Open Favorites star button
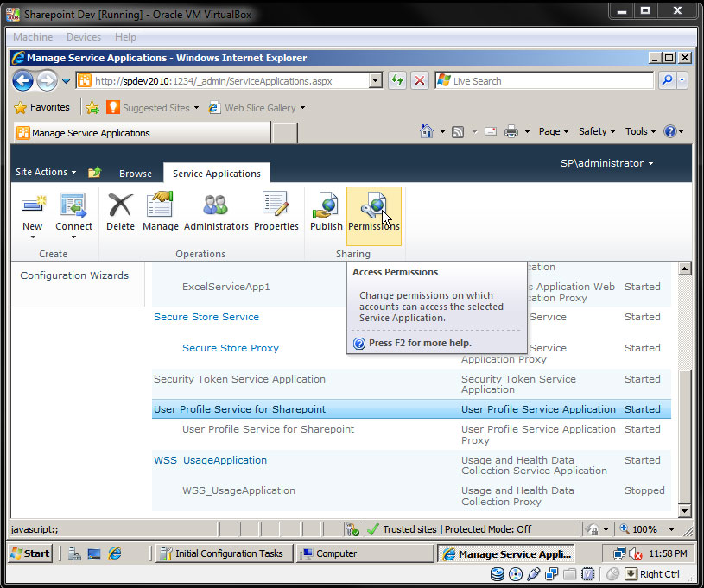 [x=42, y=107]
